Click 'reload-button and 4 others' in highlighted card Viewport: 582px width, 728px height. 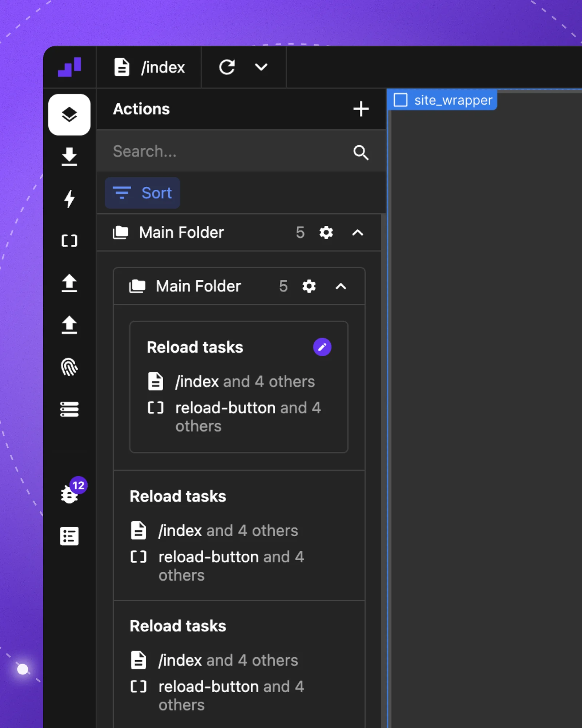248,417
